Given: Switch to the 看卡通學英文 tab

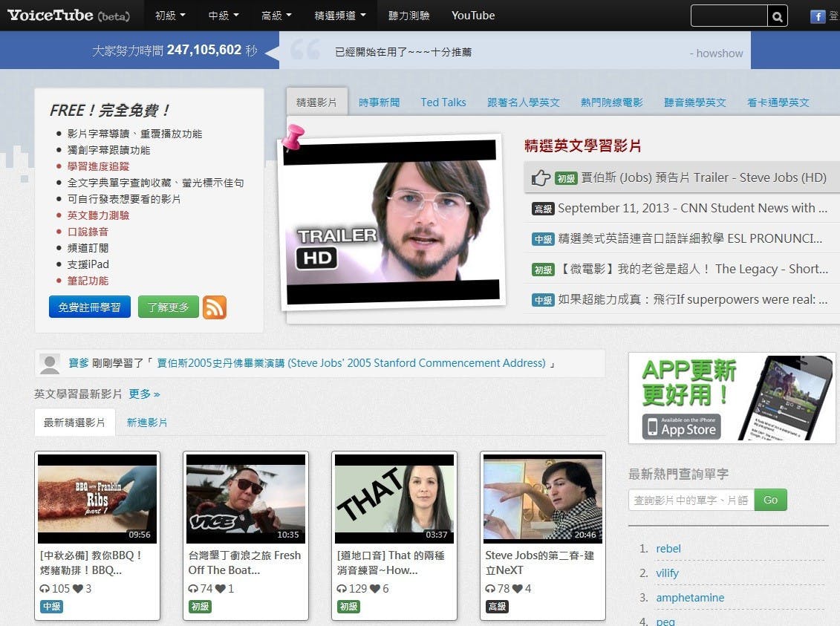Looking at the screenshot, I should click(x=778, y=102).
